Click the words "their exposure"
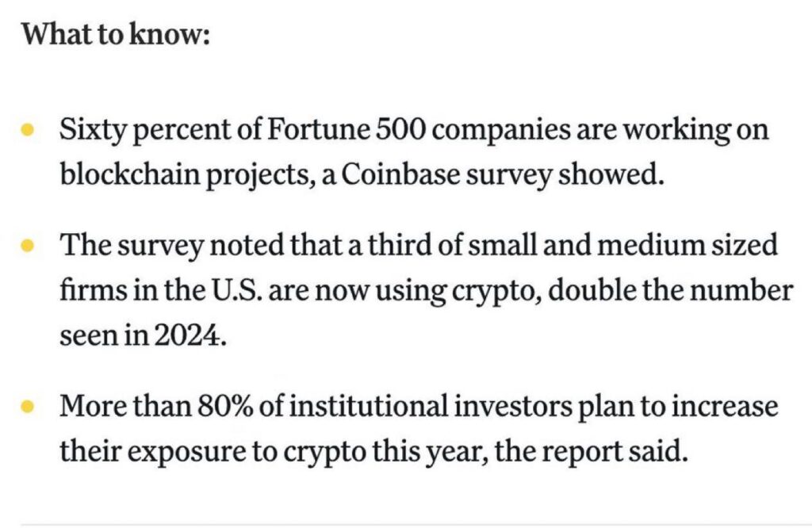812x528 pixels. point(151,452)
